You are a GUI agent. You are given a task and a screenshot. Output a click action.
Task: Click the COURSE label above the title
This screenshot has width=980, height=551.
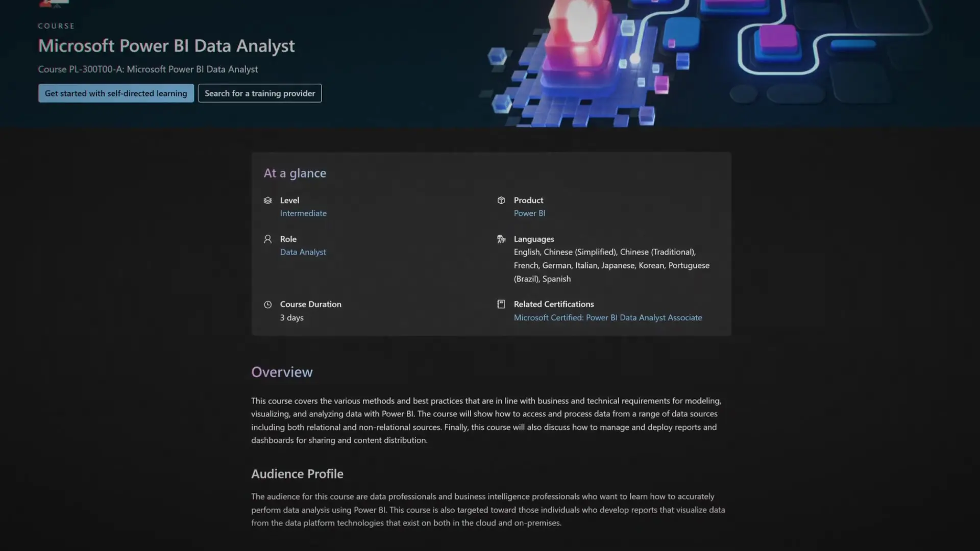tap(56, 26)
